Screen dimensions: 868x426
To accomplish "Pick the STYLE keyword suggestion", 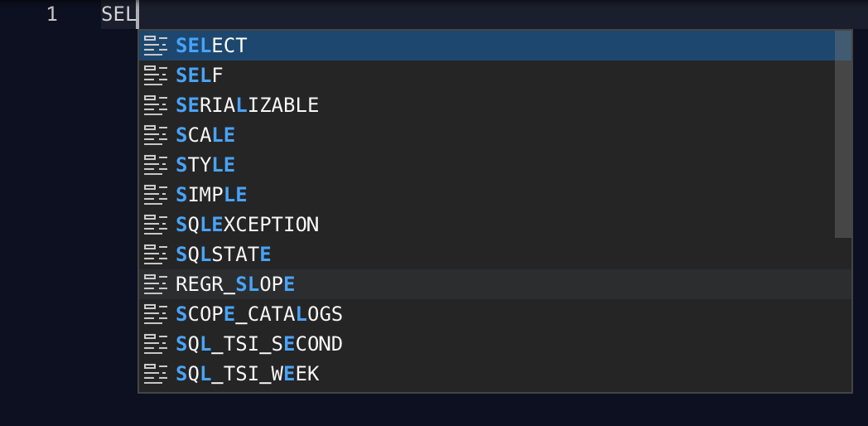I will [495, 165].
